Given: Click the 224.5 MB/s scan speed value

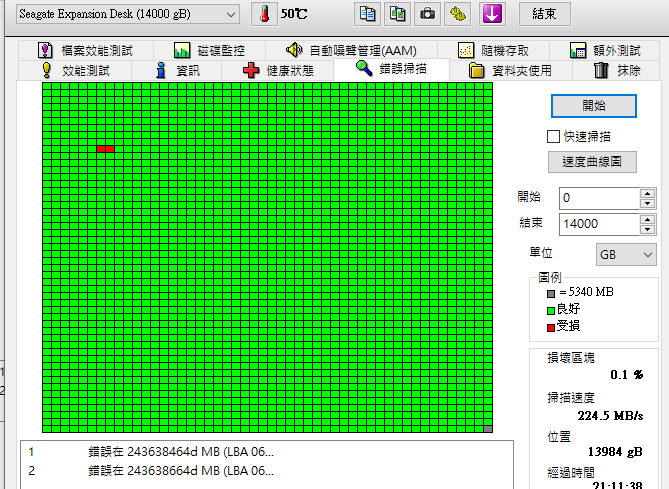Looking at the screenshot, I should 610,415.
